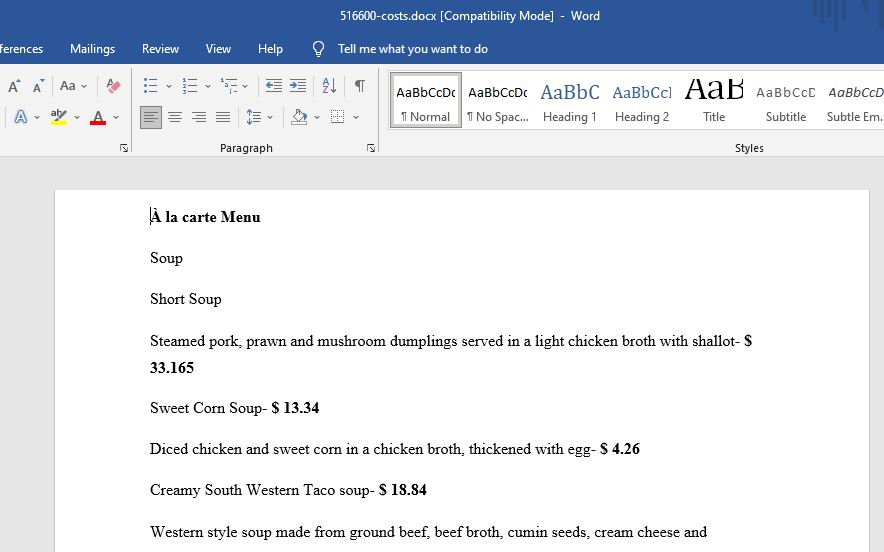Click the 'Steamed pork, prawn and mushroom dumplings' line
The height and width of the screenshot is (552, 884).
[451, 341]
